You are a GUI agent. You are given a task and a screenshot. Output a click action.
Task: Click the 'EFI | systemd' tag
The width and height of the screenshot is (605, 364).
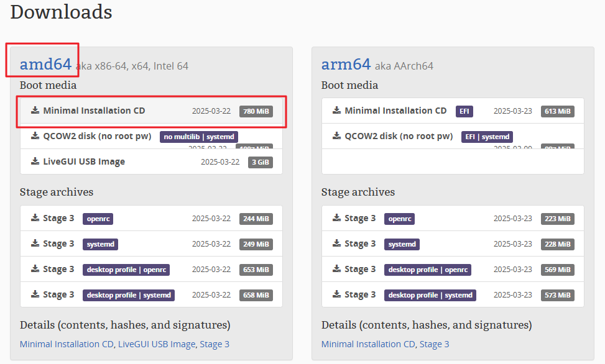point(487,137)
